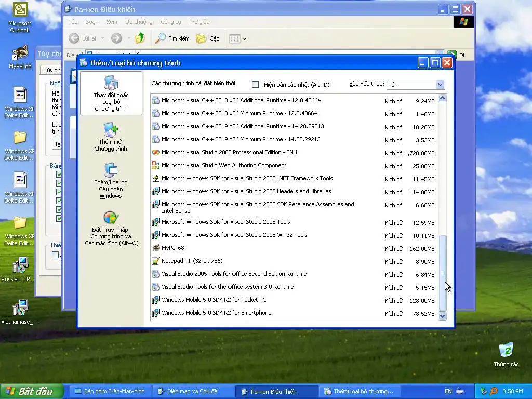Open Ưa chuộng menu

pyautogui.click(x=139, y=22)
